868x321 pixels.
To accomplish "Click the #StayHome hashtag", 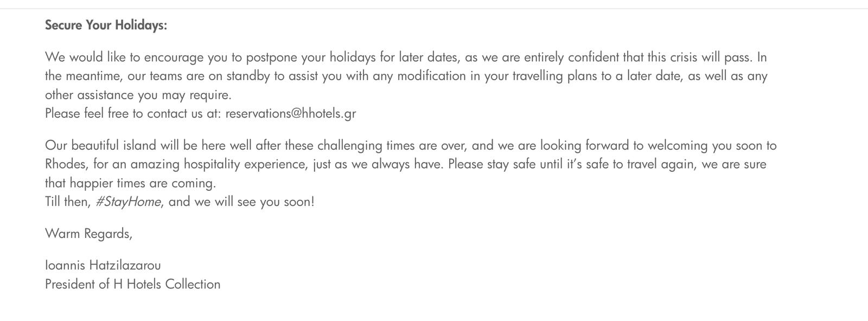I will point(128,202).
